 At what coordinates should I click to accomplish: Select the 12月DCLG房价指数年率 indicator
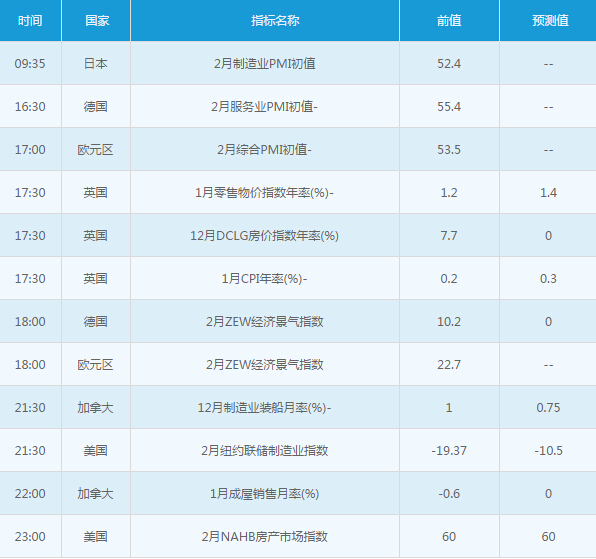click(x=265, y=236)
